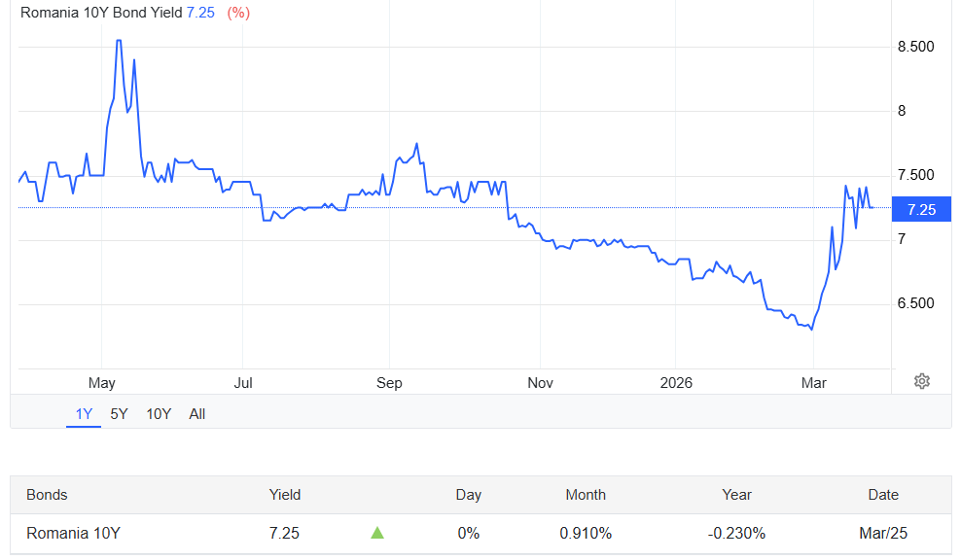961x560 pixels.
Task: Click the Day column header
Action: pyautogui.click(x=468, y=495)
